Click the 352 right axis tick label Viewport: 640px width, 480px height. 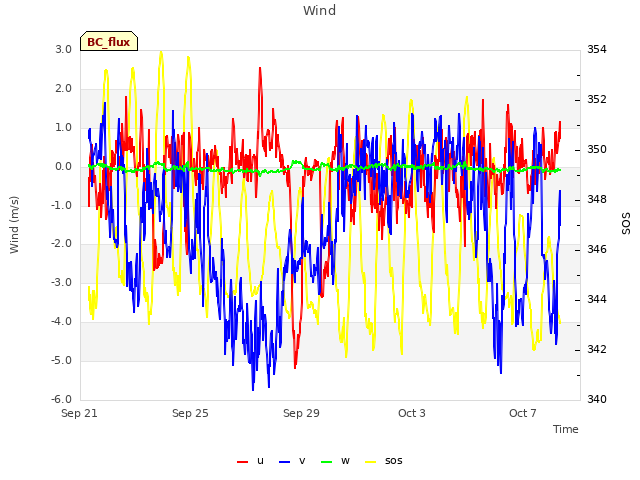pos(597,100)
